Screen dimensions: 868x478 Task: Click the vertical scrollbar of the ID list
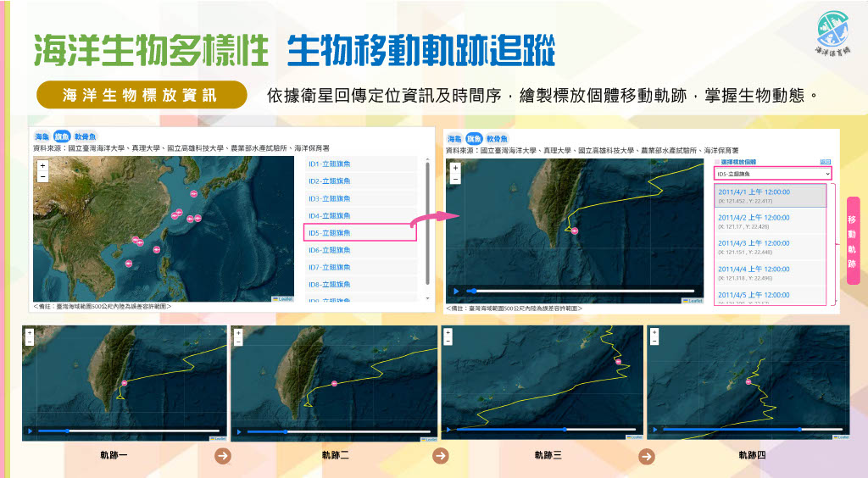click(x=427, y=224)
